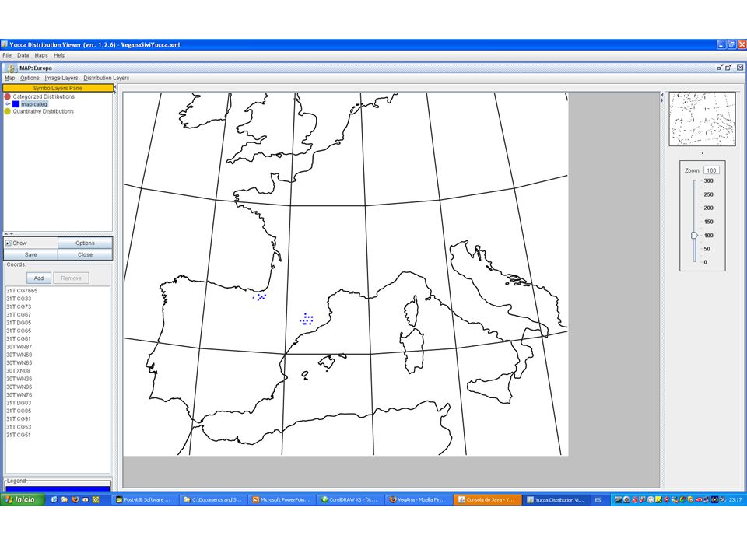Screen dimensions: 747x560
Task: Maximize the MAP: Europa internal frame
Action: point(728,68)
